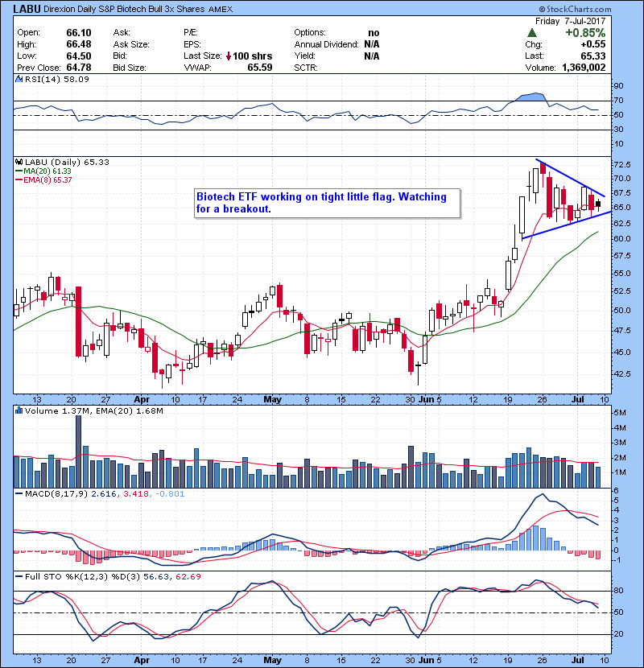
Task: Click the Annual Dividend N/A value
Action: [x=372, y=44]
